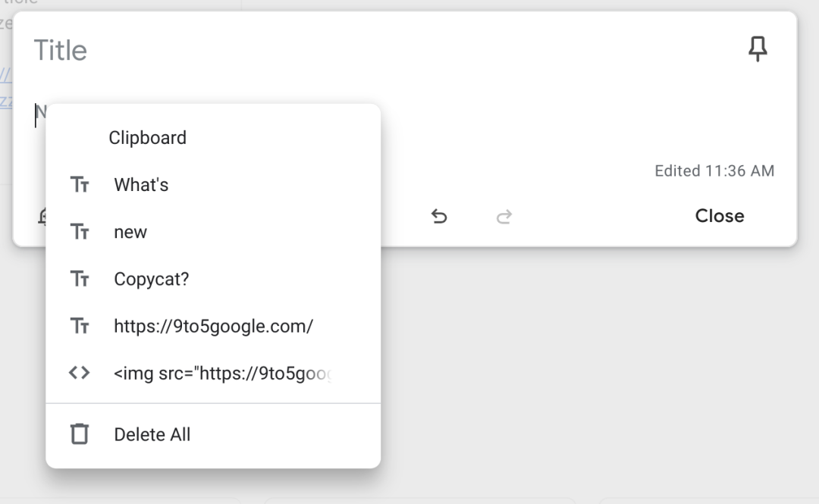Click the text icon beside the 9to5google URL
This screenshot has width=819, height=504.
(80, 326)
